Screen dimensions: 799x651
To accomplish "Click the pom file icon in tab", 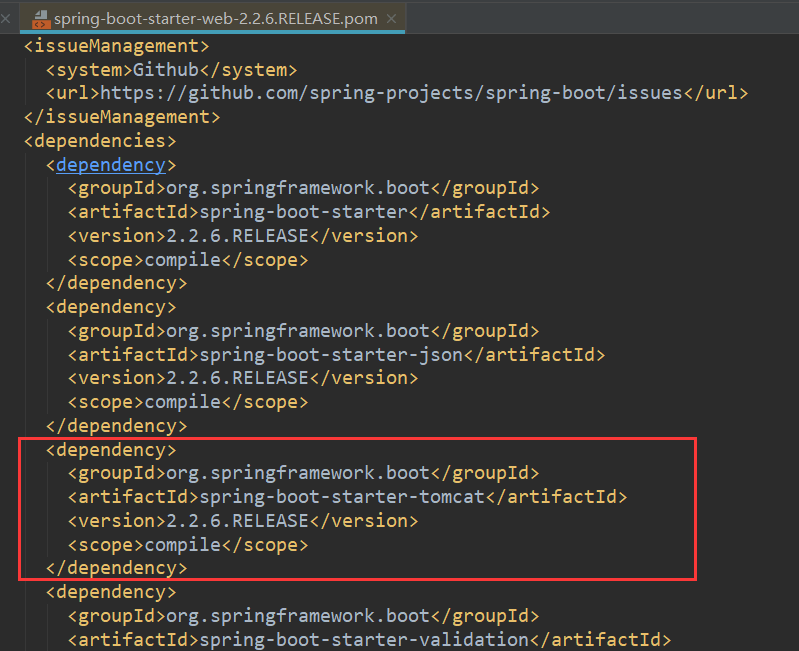I will pos(41,19).
